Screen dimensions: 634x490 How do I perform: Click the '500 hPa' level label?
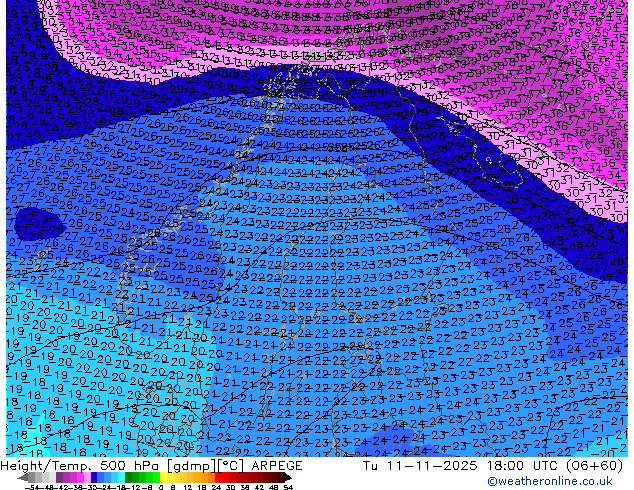coord(131,466)
